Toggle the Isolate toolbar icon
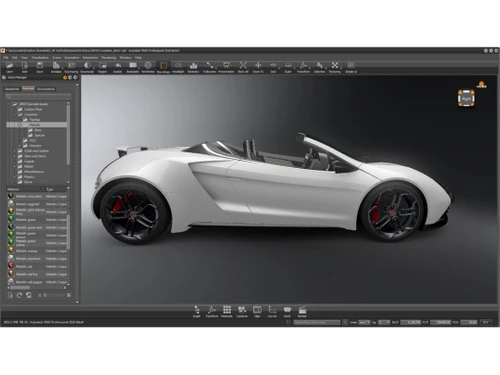The image size is (500, 375). [x=118, y=65]
